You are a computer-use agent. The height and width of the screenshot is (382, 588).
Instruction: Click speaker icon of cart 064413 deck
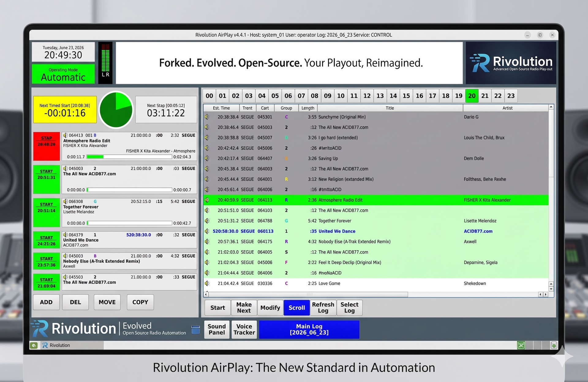pyautogui.click(x=65, y=135)
